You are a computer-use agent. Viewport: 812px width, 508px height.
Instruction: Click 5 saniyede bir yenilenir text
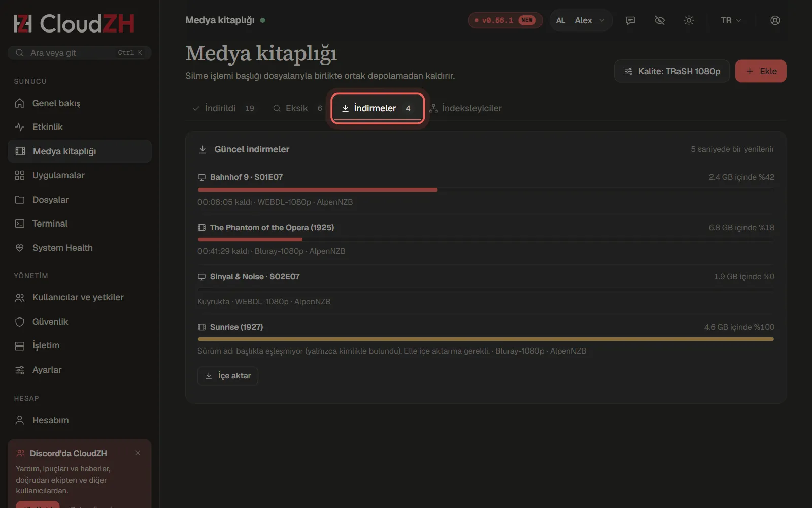click(x=732, y=149)
